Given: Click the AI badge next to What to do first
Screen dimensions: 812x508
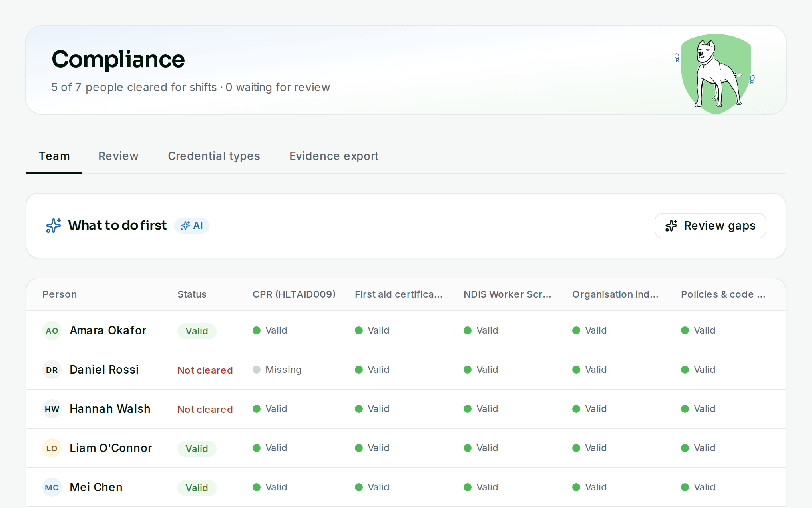Looking at the screenshot, I should [x=192, y=226].
